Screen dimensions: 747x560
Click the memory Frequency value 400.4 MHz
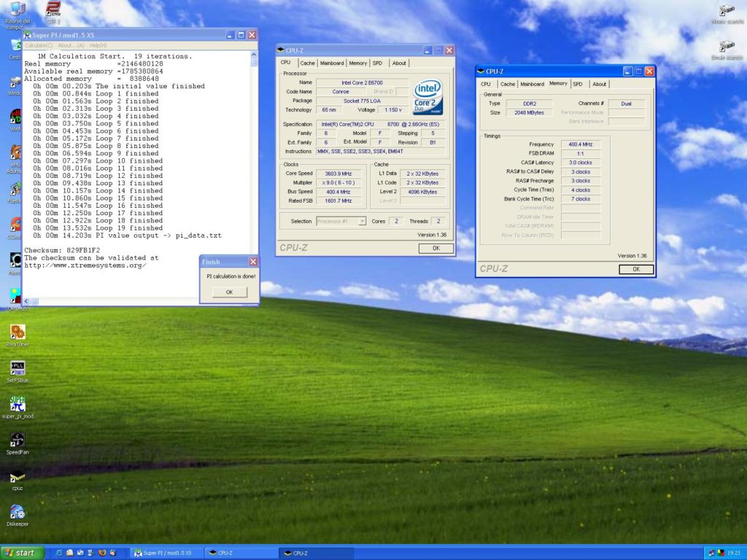pos(580,144)
